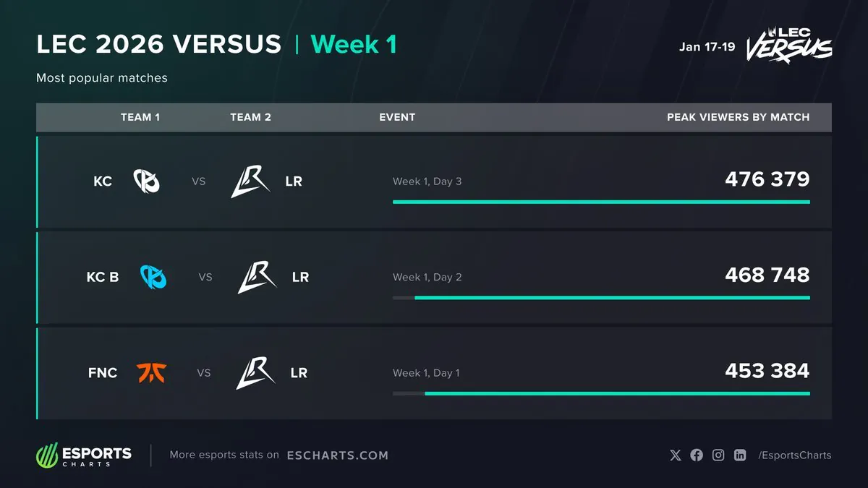Click the 453 384 peak viewers value

click(767, 371)
